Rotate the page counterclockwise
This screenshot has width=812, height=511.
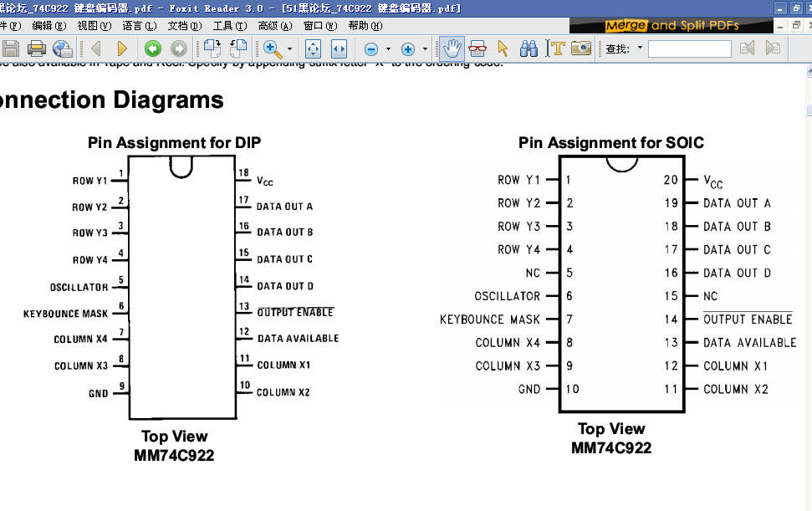(x=237, y=49)
